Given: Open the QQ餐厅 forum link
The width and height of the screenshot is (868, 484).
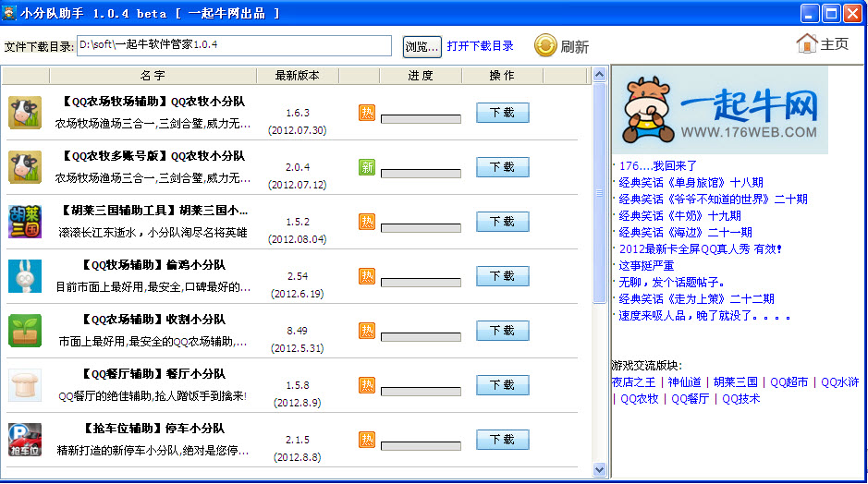Looking at the screenshot, I should point(691,399).
